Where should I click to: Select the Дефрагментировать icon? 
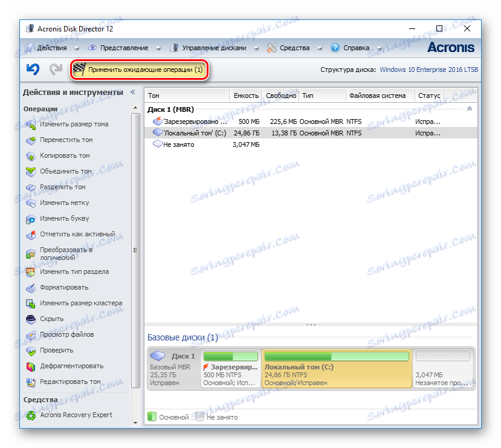(31, 366)
